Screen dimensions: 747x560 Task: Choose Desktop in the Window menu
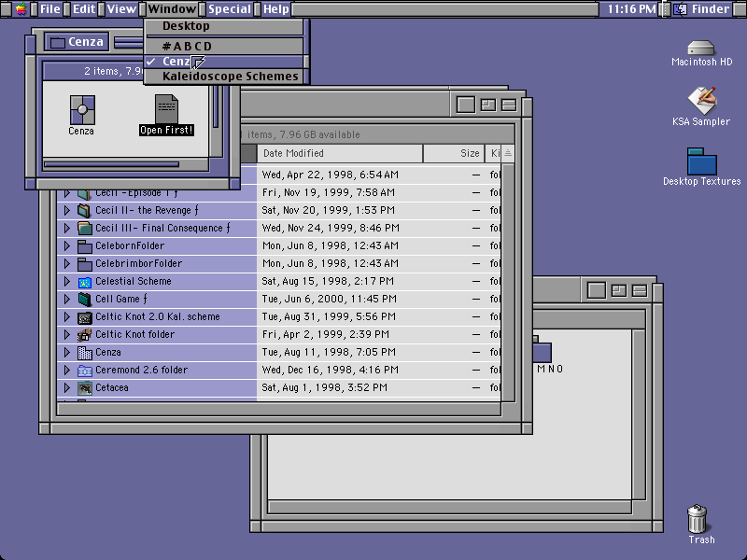(224, 26)
